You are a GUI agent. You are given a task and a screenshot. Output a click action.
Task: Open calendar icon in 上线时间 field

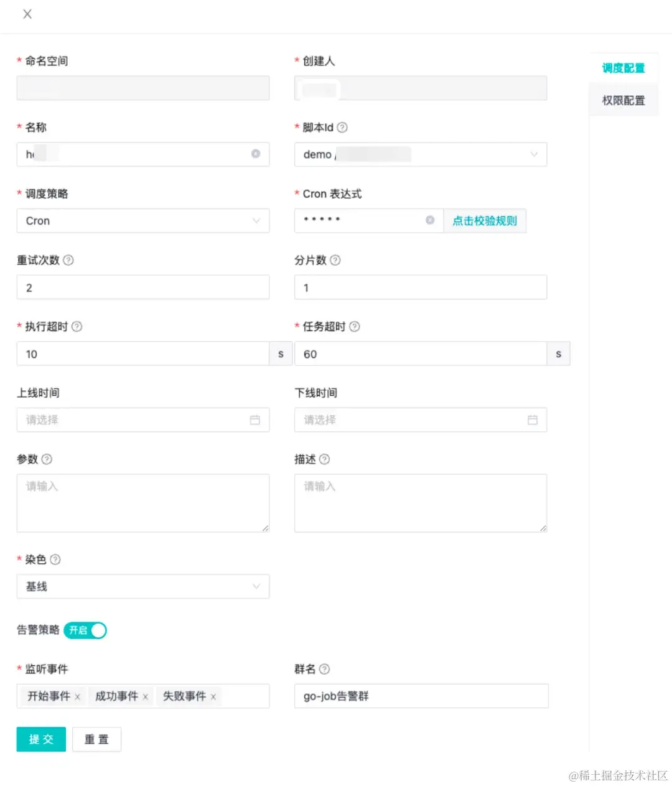coord(255,420)
